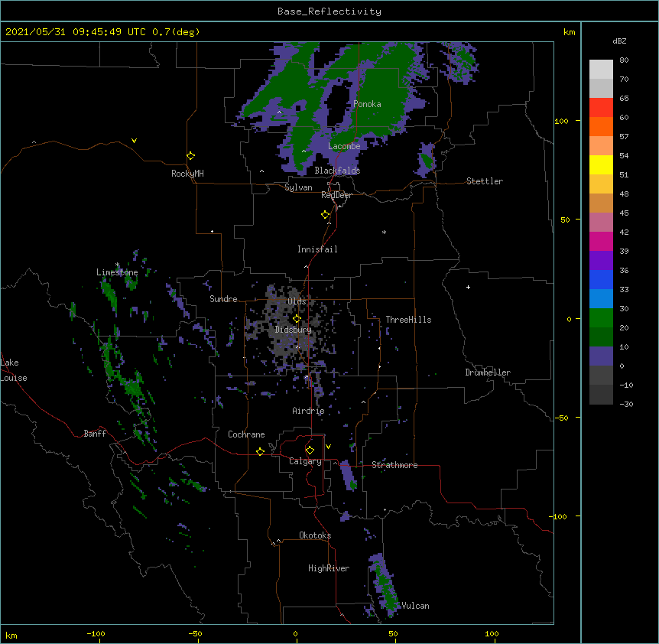Pick the orange 60 dBZ legend swatch
The height and width of the screenshot is (644, 659).
coord(601,126)
